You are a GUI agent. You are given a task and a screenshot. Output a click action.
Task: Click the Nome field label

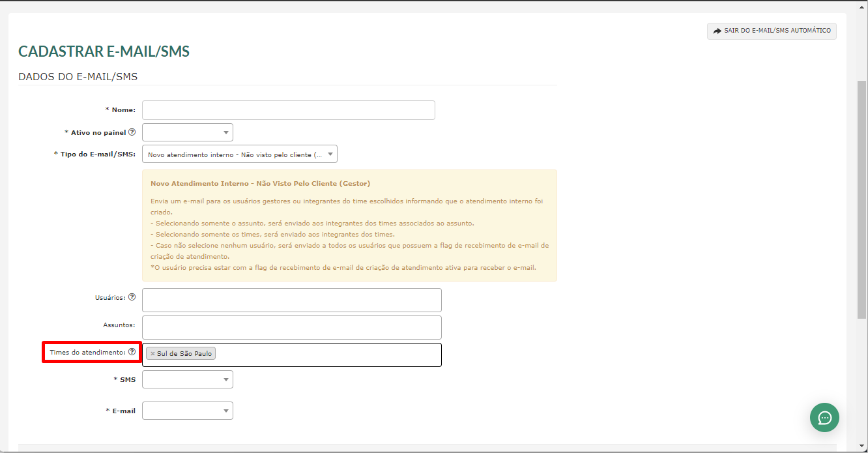(x=121, y=110)
